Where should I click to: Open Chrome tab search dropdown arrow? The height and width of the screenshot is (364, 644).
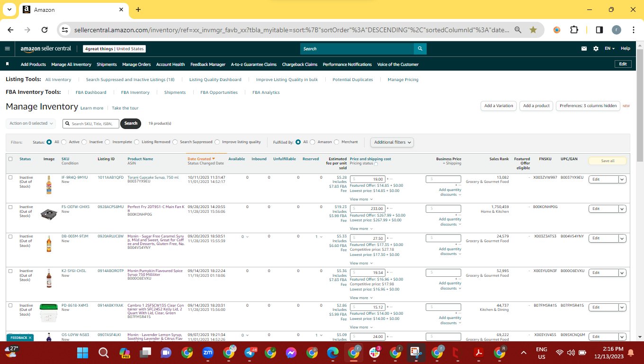9,9
